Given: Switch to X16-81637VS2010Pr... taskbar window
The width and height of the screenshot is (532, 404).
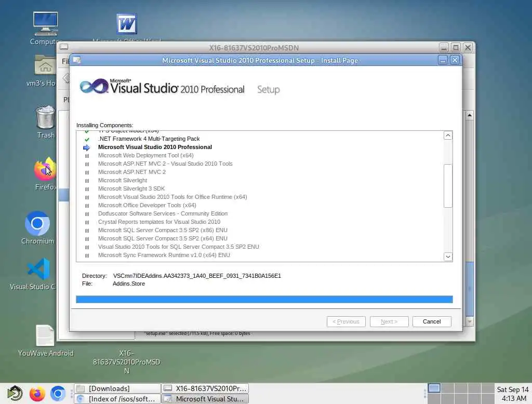Looking at the screenshot, I should click(x=205, y=388).
